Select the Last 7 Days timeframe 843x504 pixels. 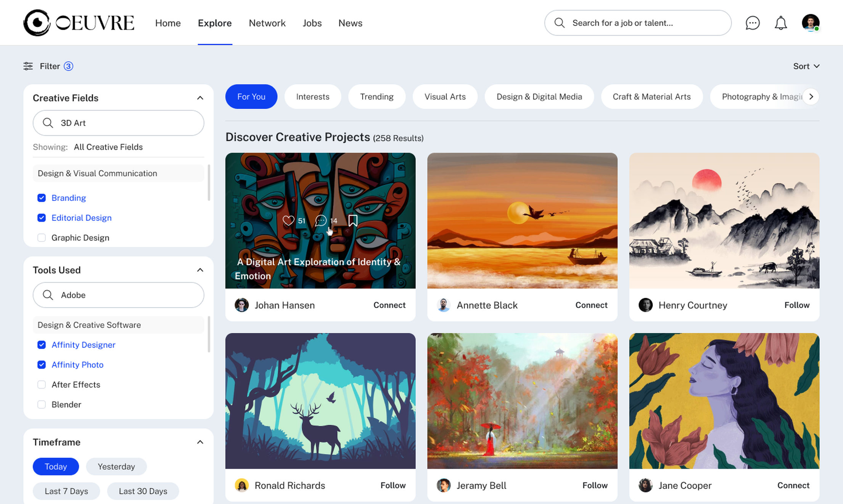click(66, 491)
